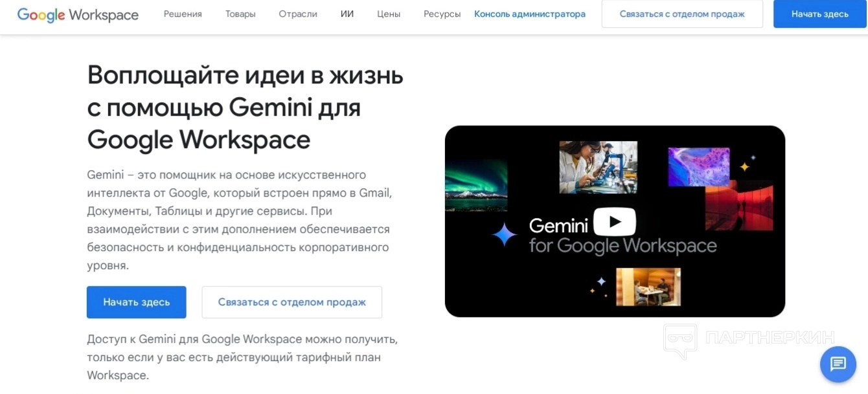Open the Отрасли menu
Screen dimensions: 868x394
tap(298, 14)
